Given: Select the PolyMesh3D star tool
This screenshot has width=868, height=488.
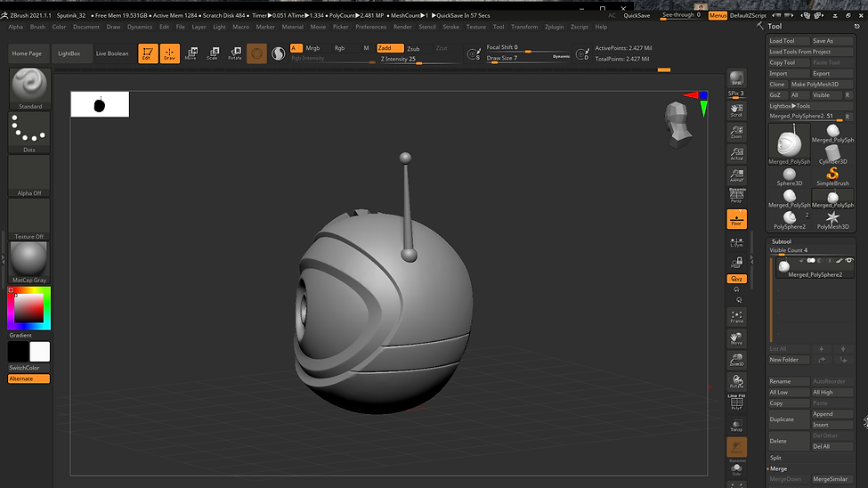Looking at the screenshot, I should (832, 220).
